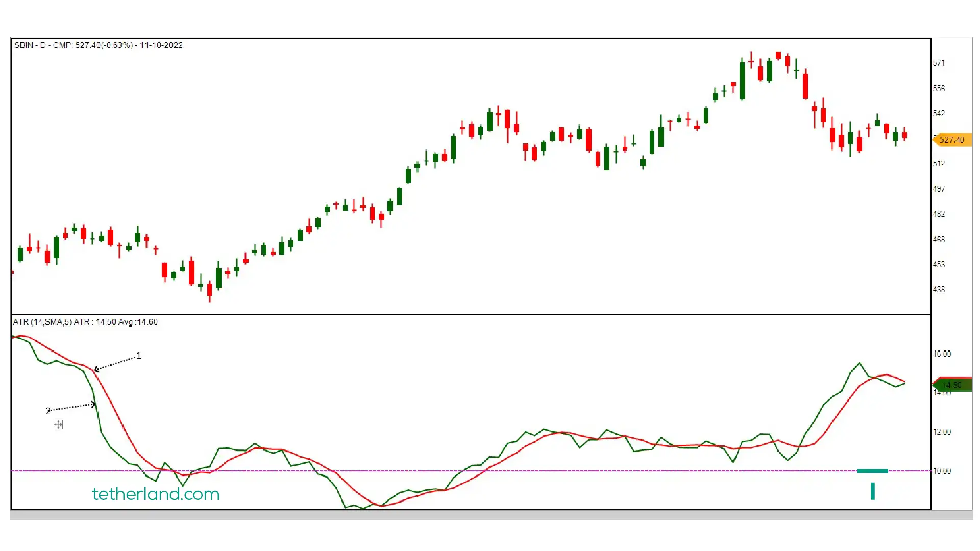The height and width of the screenshot is (551, 980).
Task: Click the 497 price axis label
Action: [x=939, y=189]
